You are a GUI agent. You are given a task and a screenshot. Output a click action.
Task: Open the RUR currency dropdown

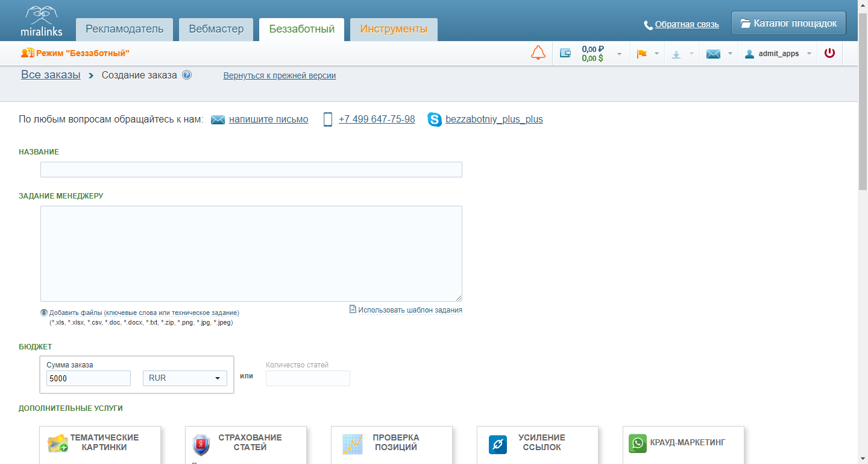(185, 378)
